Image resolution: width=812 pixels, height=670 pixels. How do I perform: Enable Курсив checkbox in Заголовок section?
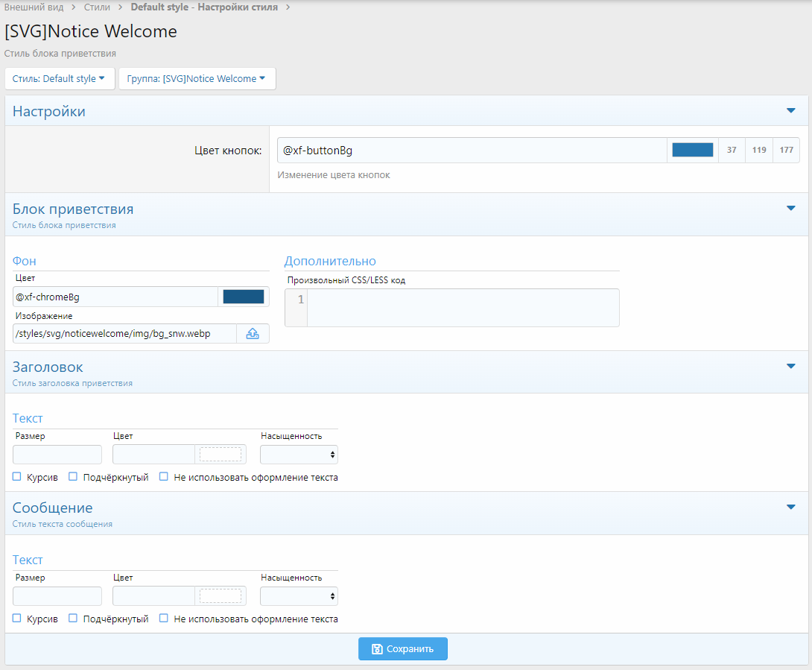point(17,477)
